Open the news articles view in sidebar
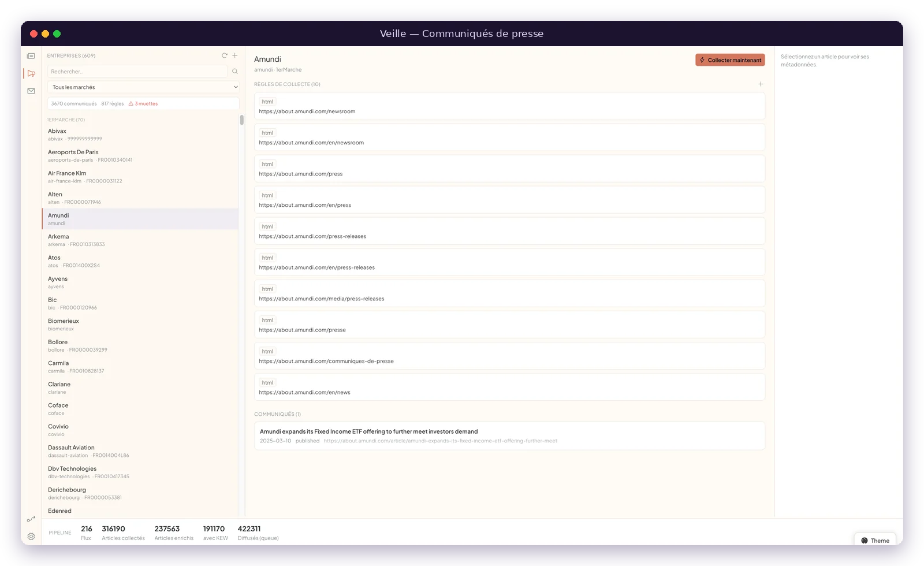924x566 pixels. point(31,56)
